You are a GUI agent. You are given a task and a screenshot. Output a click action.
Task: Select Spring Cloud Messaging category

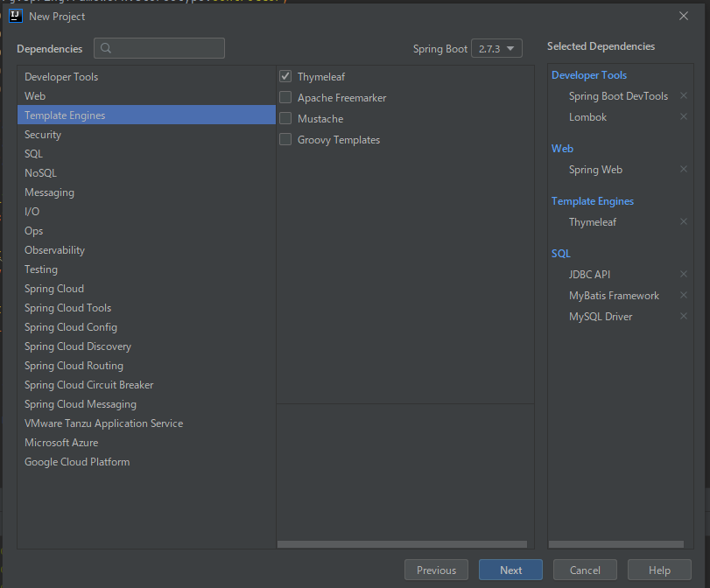point(146,403)
